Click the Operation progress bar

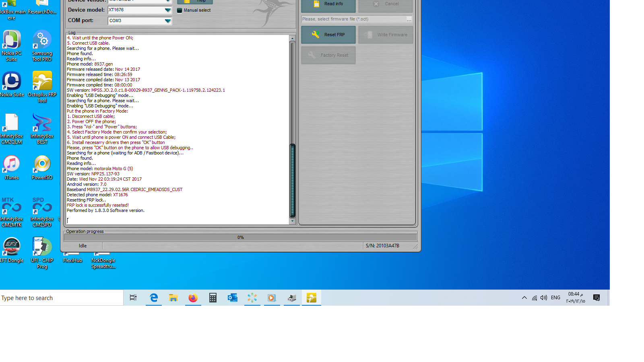click(x=240, y=237)
